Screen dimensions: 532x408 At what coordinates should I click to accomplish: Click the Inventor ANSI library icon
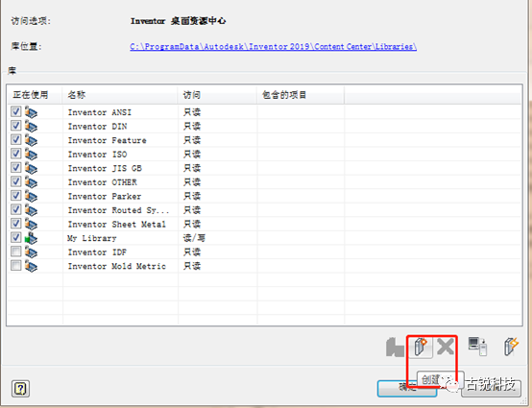tap(31, 112)
